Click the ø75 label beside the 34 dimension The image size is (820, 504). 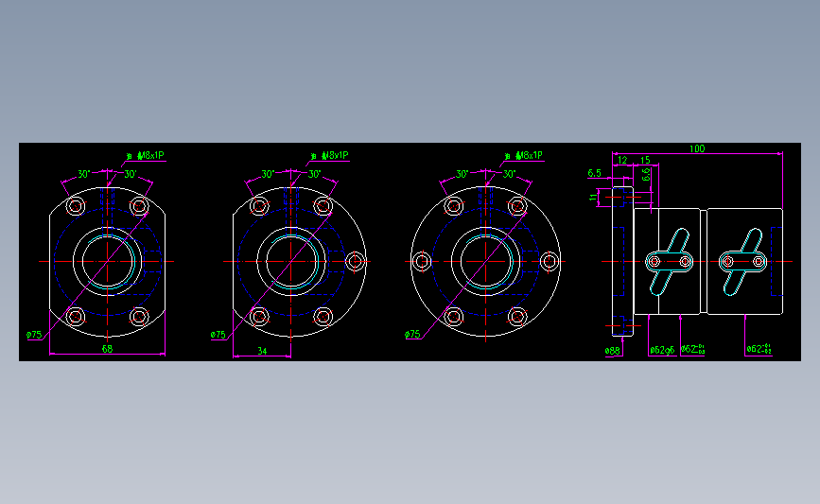pyautogui.click(x=218, y=335)
